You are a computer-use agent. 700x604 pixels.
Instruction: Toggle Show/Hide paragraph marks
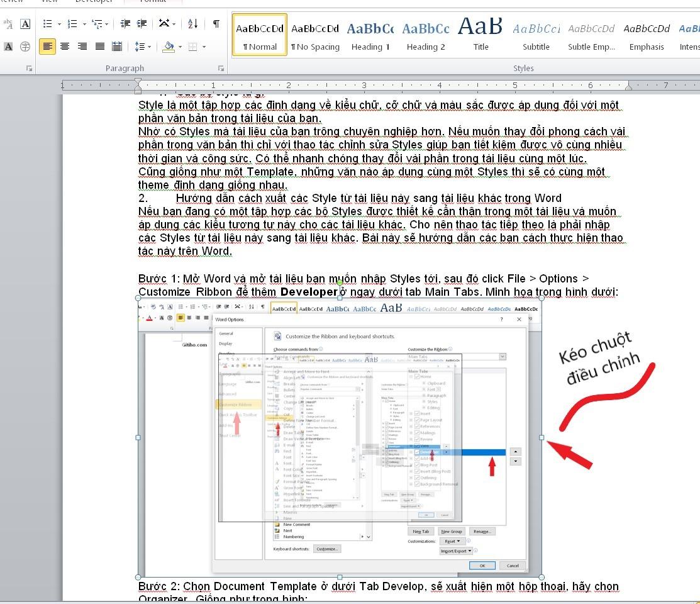[216, 24]
